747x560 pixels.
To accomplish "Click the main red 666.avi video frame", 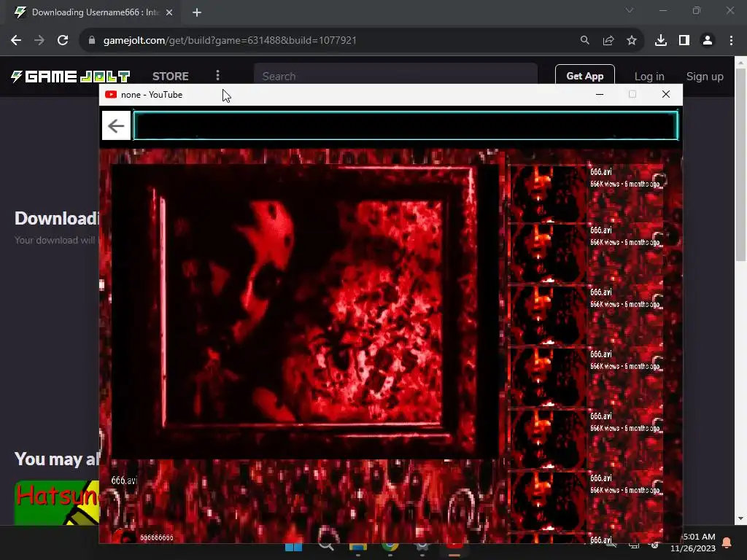I will click(305, 311).
